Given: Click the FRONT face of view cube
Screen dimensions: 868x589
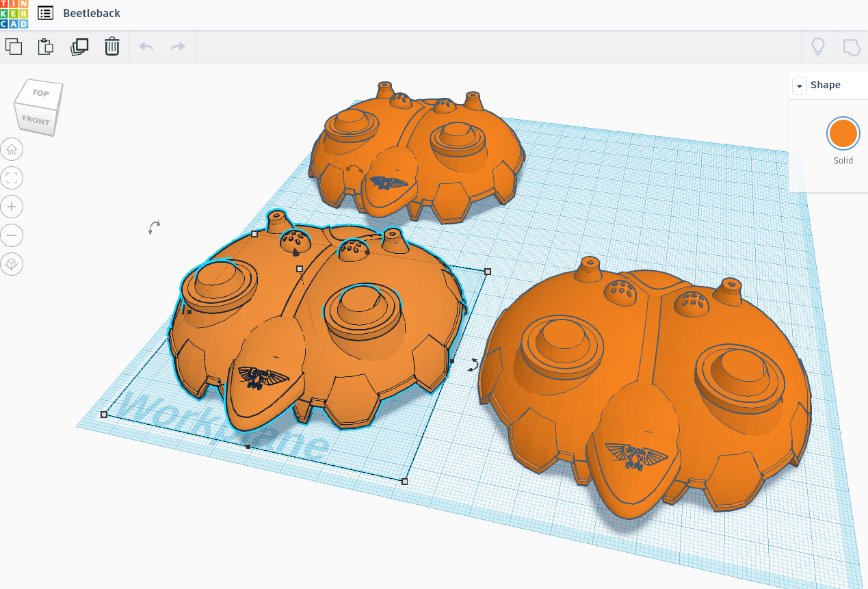Looking at the screenshot, I should (x=36, y=120).
